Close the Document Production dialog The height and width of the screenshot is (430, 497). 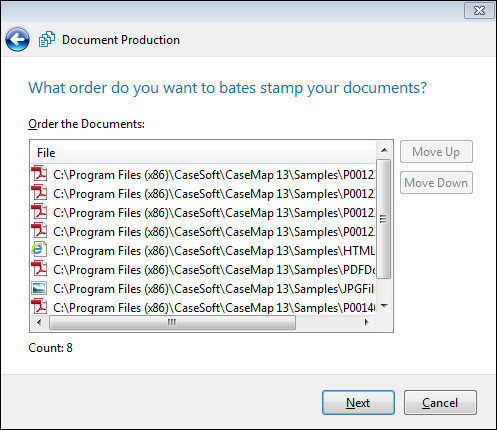pos(479,11)
